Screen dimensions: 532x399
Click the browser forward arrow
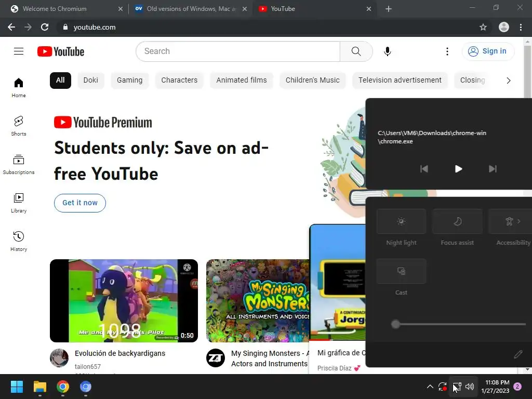tap(28, 27)
